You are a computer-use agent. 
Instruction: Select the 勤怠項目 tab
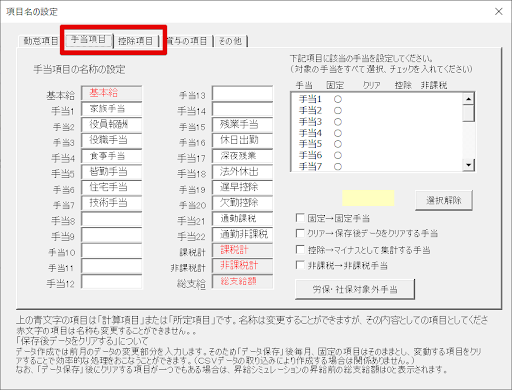pos(39,41)
